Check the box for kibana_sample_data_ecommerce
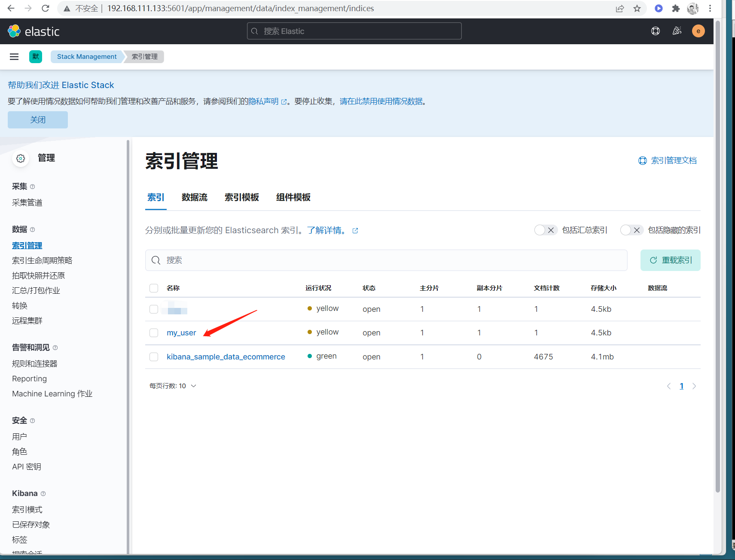Screen dimensions: 735x560 pyautogui.click(x=154, y=357)
